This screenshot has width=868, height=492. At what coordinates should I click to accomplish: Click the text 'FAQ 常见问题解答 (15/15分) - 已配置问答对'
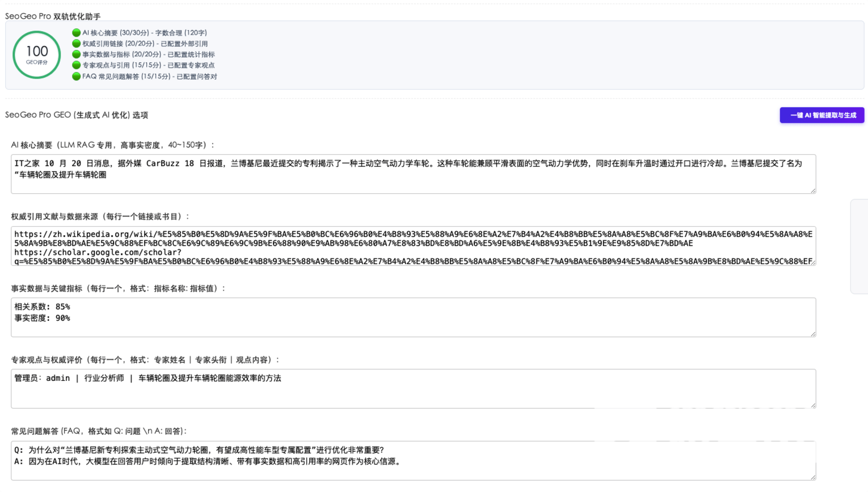point(150,77)
